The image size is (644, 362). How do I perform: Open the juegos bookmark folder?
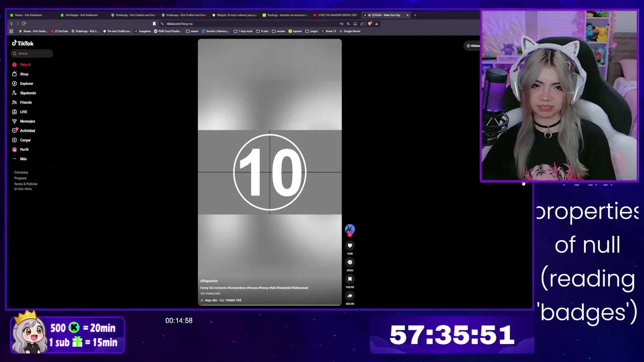[311, 31]
